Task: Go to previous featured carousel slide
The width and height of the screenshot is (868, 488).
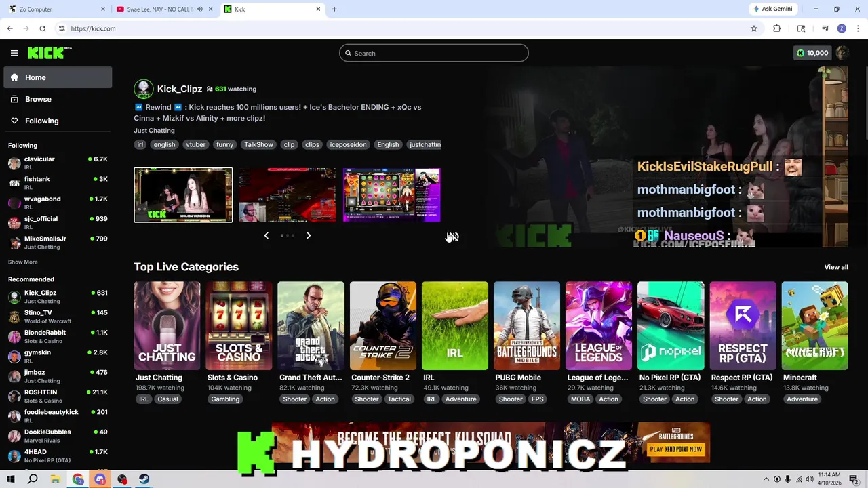Action: 266,235
